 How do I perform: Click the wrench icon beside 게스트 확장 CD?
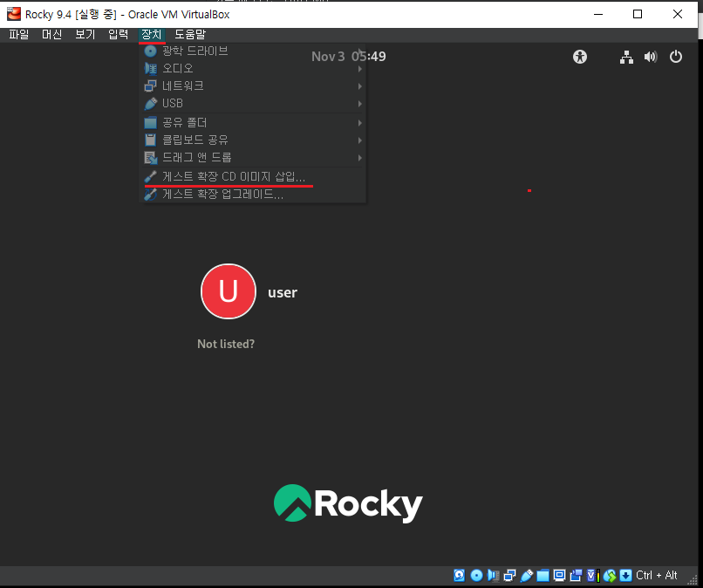click(x=151, y=177)
